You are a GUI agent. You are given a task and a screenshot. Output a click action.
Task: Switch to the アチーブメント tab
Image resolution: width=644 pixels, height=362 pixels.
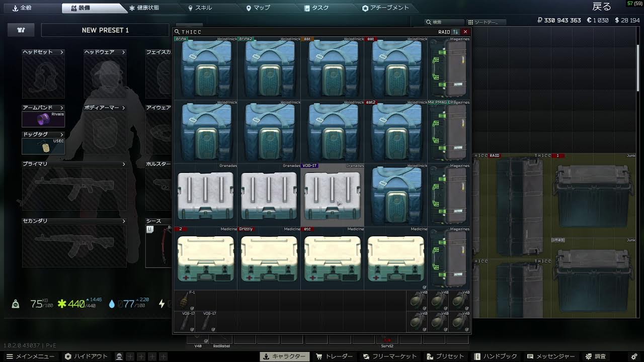[386, 8]
